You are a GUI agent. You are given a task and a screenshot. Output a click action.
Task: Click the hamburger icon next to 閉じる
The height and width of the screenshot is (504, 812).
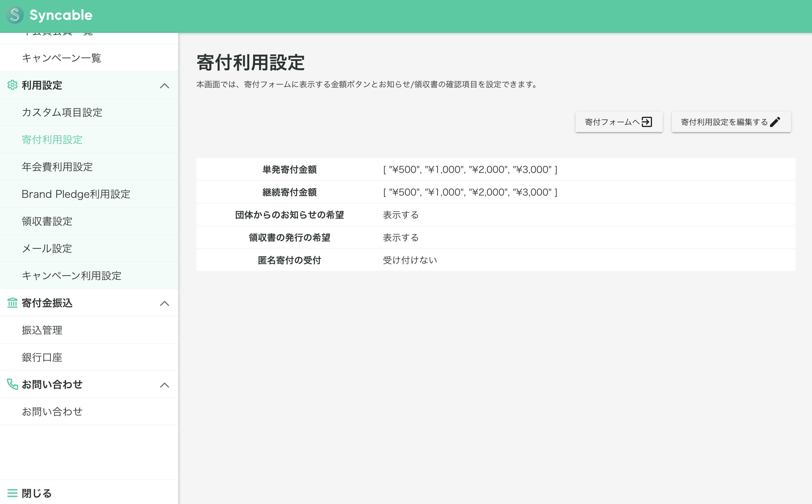pos(12,493)
